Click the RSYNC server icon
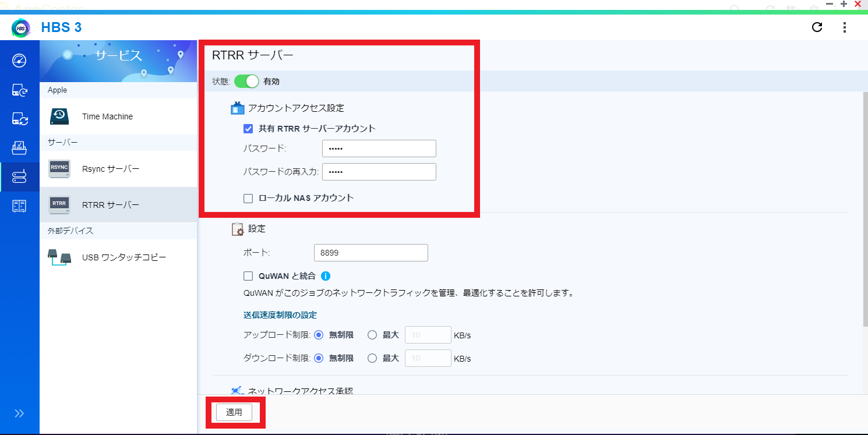The height and width of the screenshot is (435, 868). [59, 169]
